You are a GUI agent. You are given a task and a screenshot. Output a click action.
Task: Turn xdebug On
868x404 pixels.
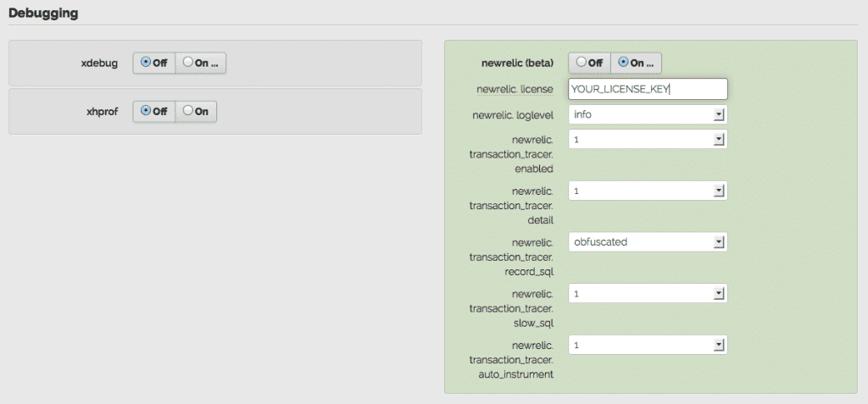(x=200, y=63)
